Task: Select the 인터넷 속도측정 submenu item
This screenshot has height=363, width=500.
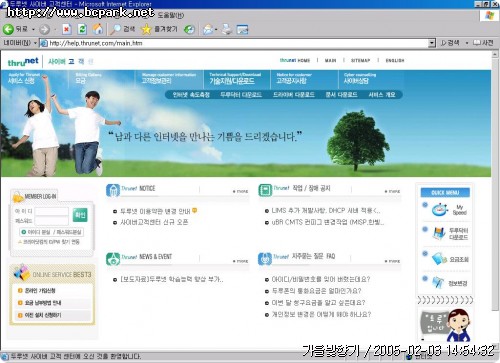Action: click(x=191, y=95)
